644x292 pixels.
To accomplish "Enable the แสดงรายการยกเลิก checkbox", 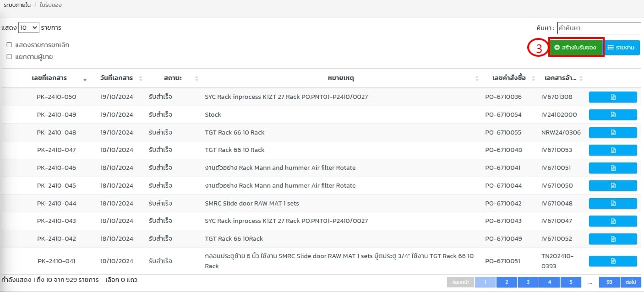I will click(x=9, y=45).
